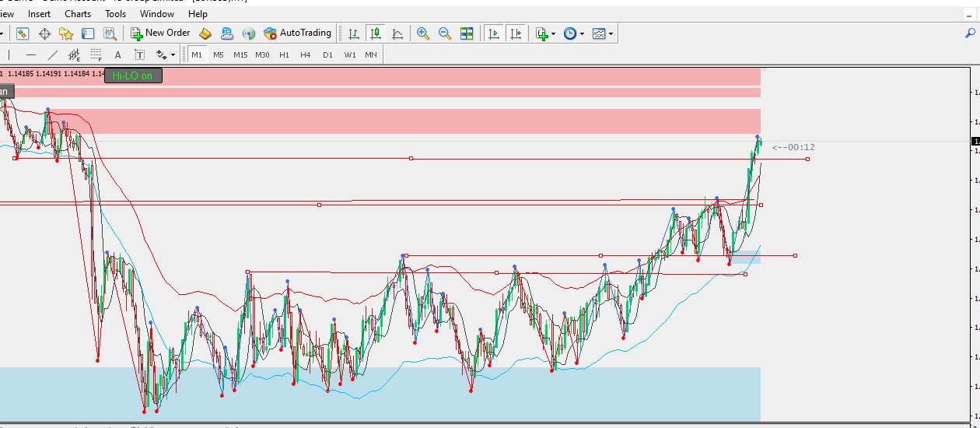Screen dimensions: 980x428
Task: Select the text tool A
Action: click(118, 54)
